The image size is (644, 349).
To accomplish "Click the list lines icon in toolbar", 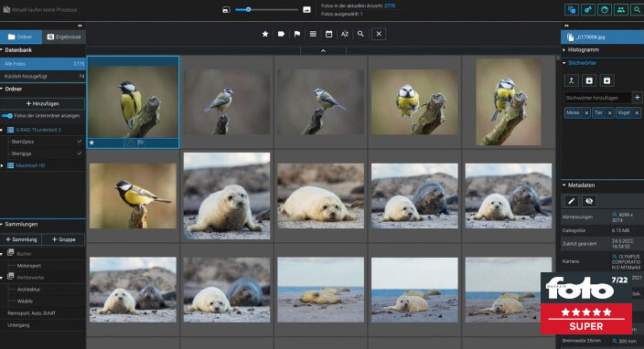I will (313, 34).
